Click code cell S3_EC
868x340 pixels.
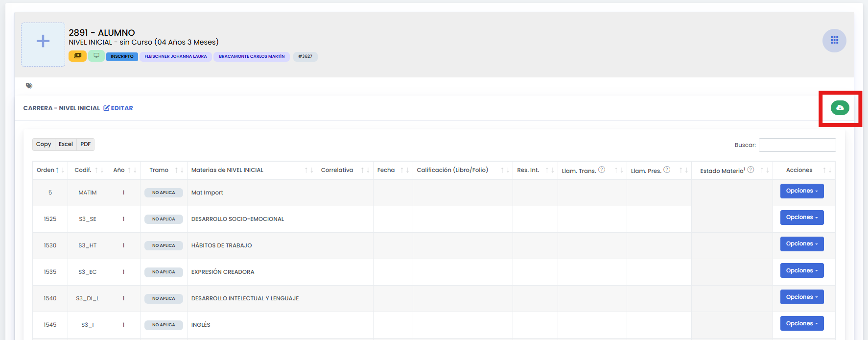88,272
